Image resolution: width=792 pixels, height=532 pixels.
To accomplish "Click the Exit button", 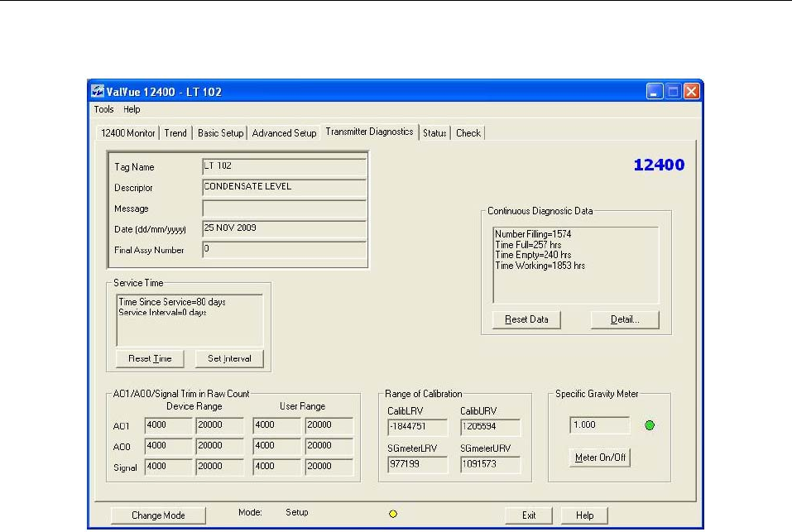I will tap(529, 515).
